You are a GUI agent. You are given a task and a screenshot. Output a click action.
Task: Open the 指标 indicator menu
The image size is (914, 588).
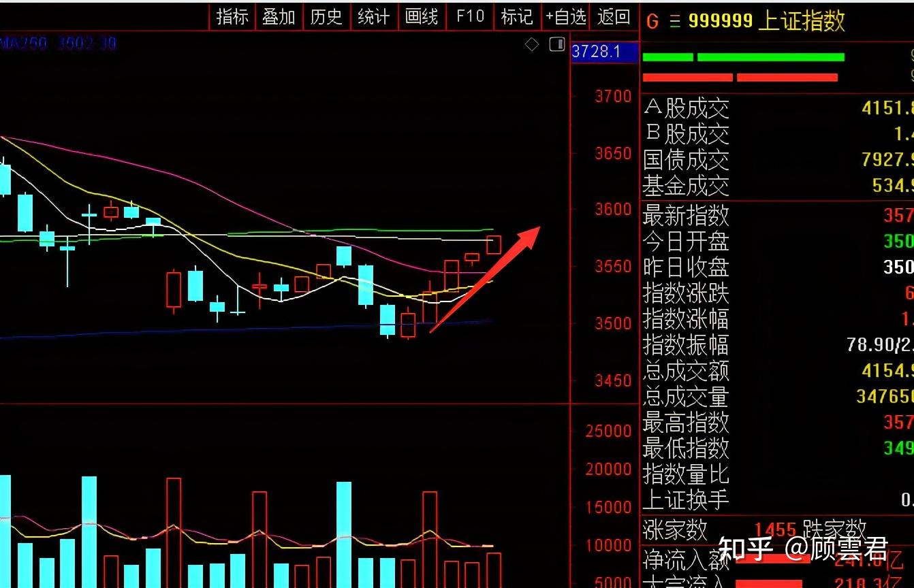232,16
